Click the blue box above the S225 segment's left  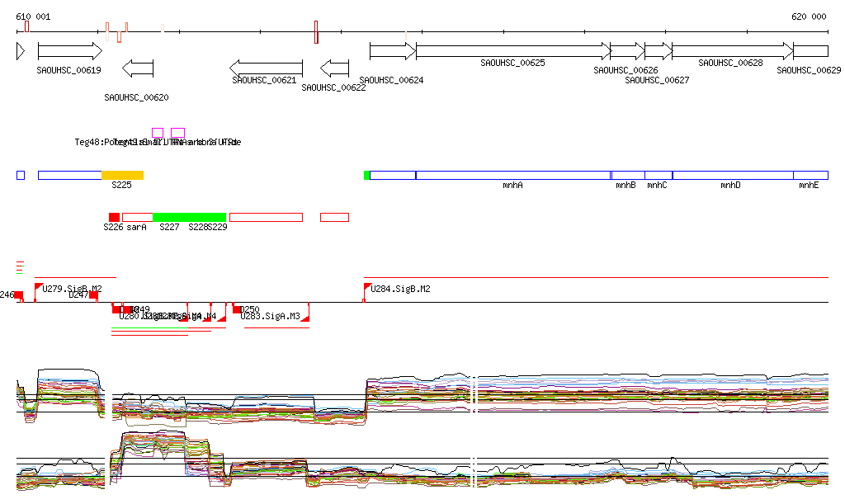(x=70, y=175)
